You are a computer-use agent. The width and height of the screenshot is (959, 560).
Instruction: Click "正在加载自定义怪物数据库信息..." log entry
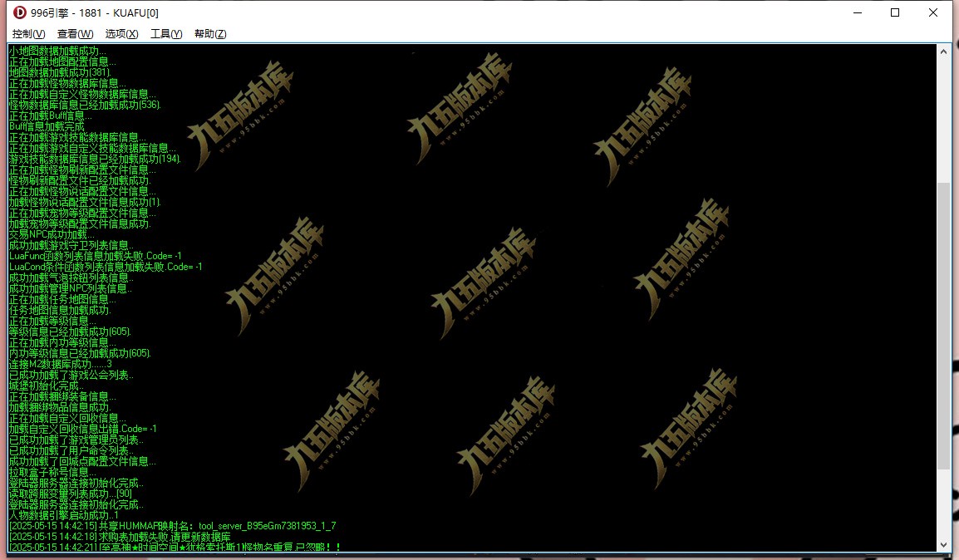coord(82,94)
